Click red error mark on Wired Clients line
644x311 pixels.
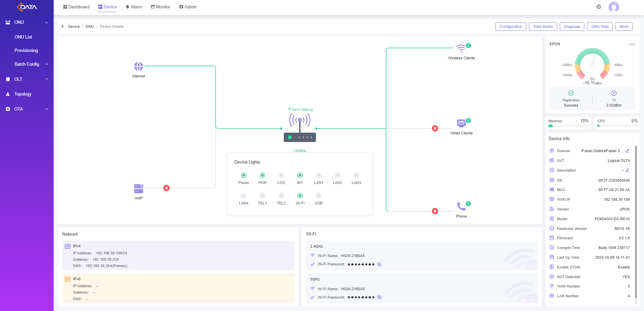(x=435, y=128)
